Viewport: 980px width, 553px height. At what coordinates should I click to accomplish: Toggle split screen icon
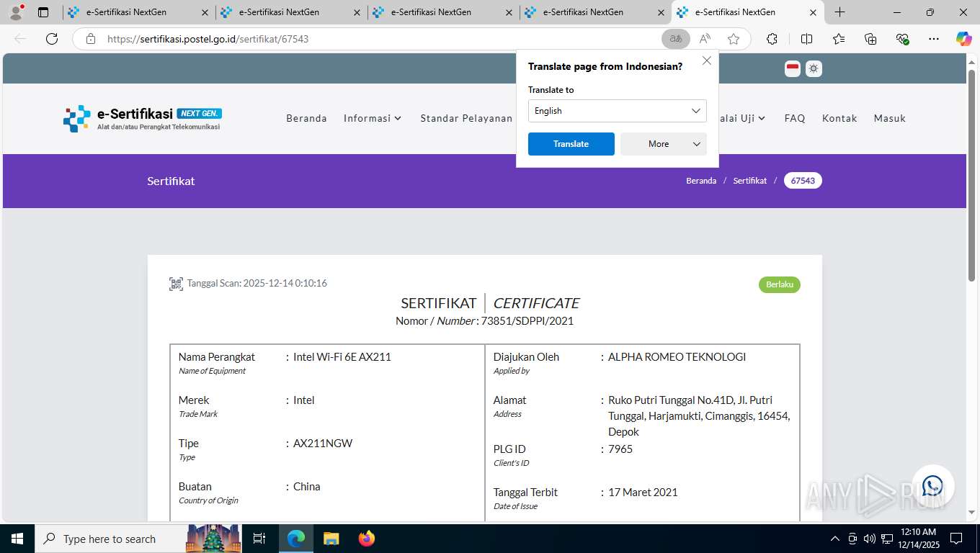point(806,39)
